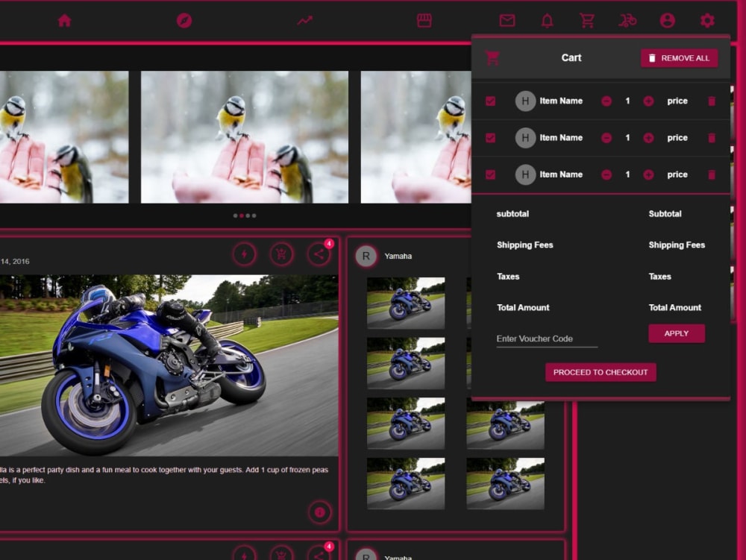Click the first Item Name label
The image size is (746, 560).
click(x=561, y=101)
